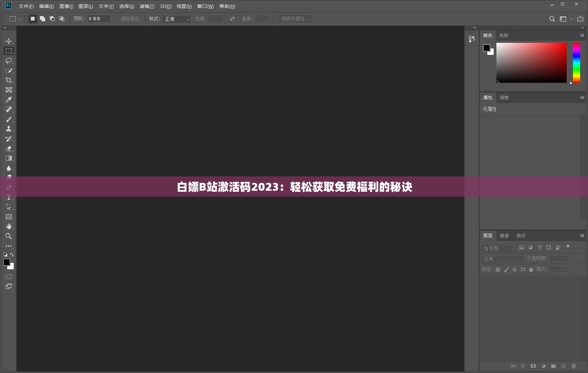
Task: Select the Eyedropper tool
Action: [x=9, y=100]
